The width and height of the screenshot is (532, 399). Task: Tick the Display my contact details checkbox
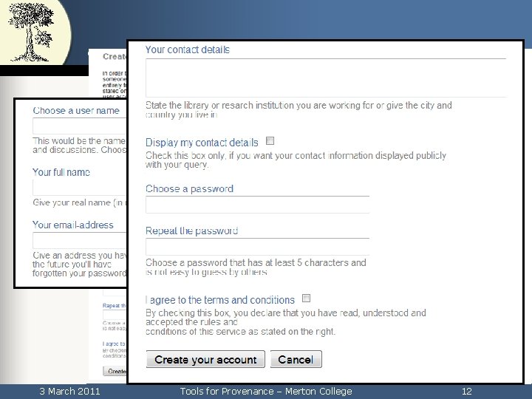point(270,141)
